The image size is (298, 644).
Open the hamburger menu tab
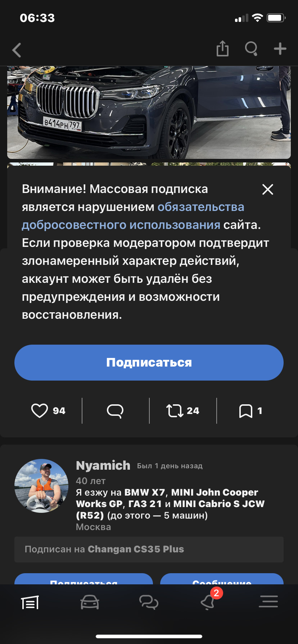pyautogui.click(x=268, y=602)
